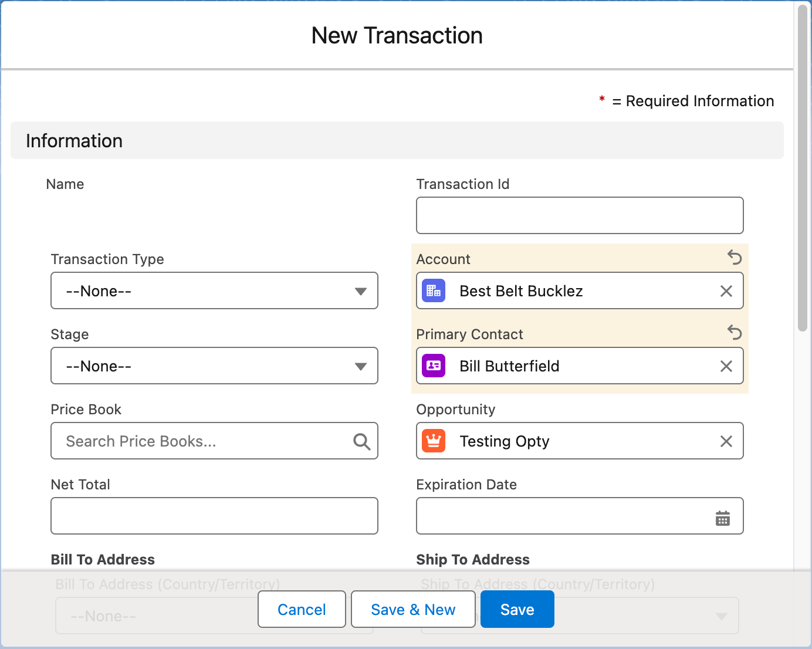This screenshot has width=812, height=649.
Task: Focus the Net Total input field
Action: [x=214, y=516]
